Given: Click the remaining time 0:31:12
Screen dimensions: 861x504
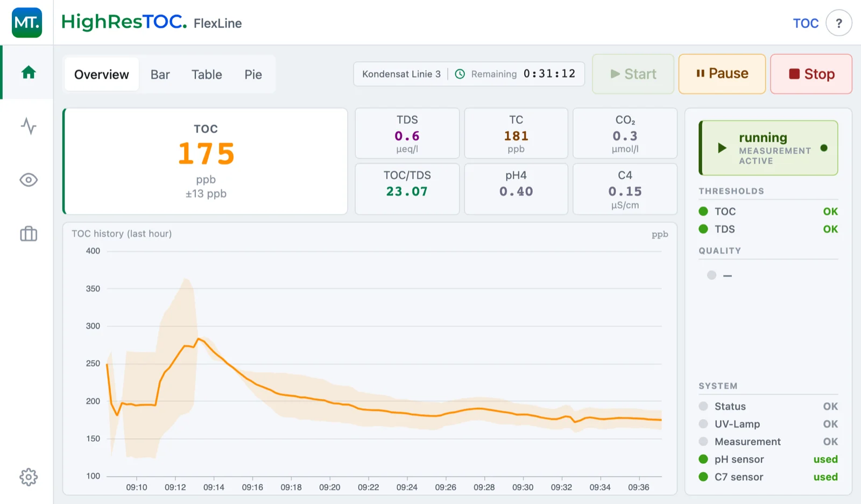Looking at the screenshot, I should click(549, 74).
